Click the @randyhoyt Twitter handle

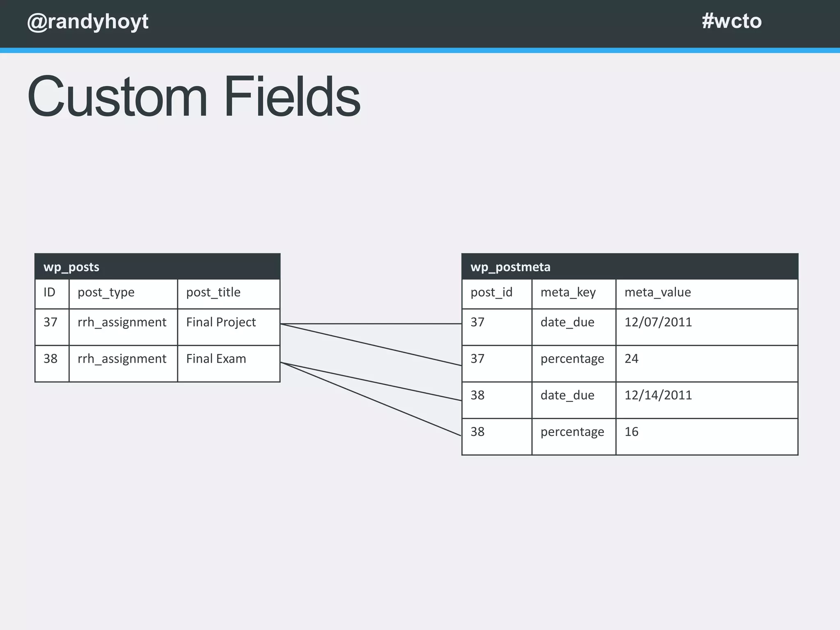(88, 22)
